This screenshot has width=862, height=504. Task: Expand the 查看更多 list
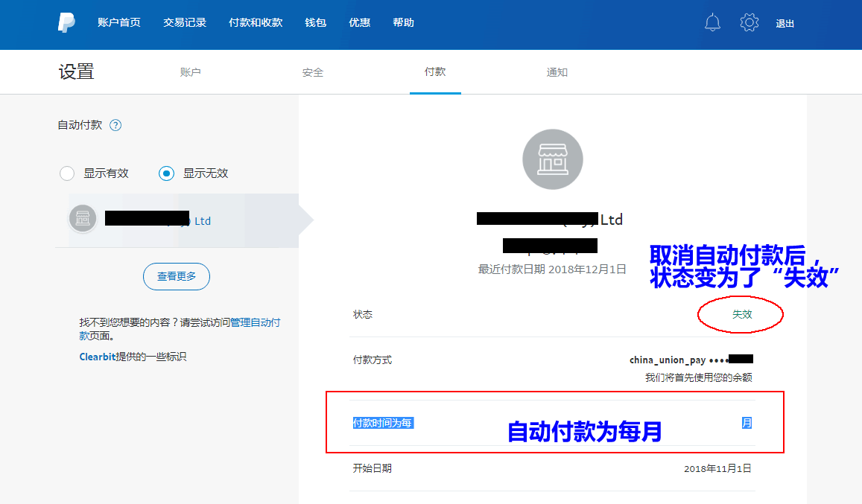(x=176, y=276)
